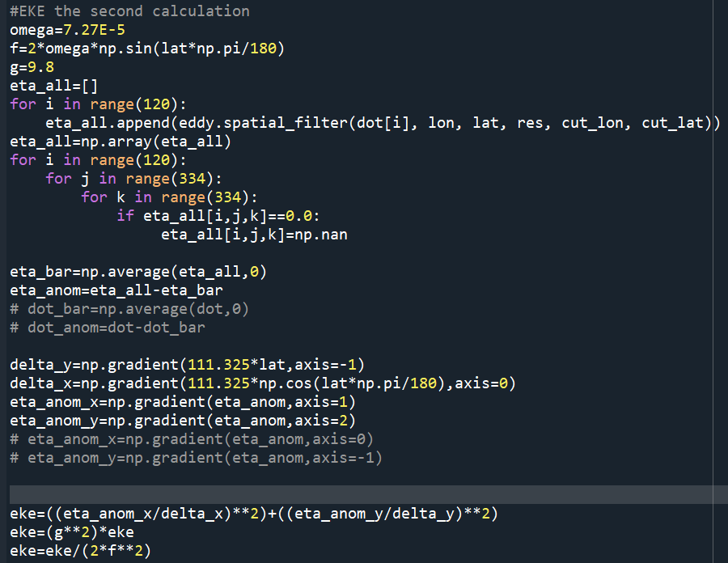The image size is (728, 563).
Task: Click the line 'for k in range(334):'
Action: [169, 197]
